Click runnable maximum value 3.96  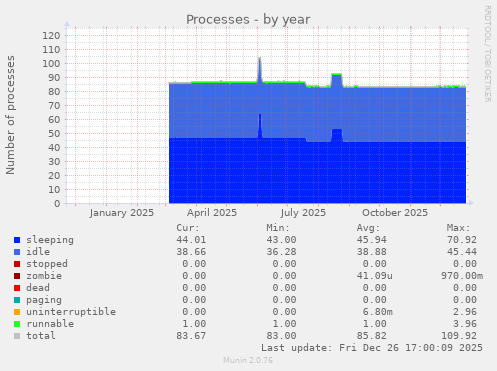(x=465, y=324)
